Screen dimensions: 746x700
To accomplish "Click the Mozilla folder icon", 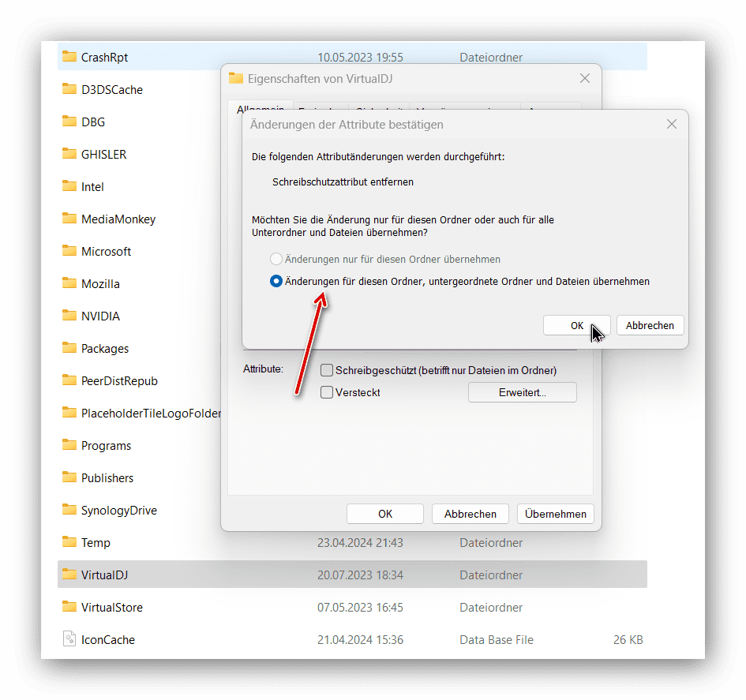I will pyautogui.click(x=69, y=283).
